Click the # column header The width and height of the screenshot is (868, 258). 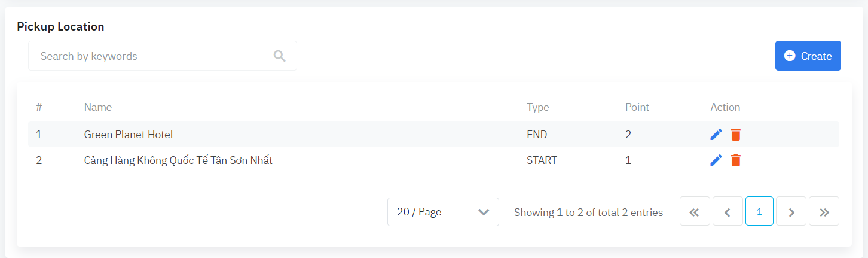point(39,107)
